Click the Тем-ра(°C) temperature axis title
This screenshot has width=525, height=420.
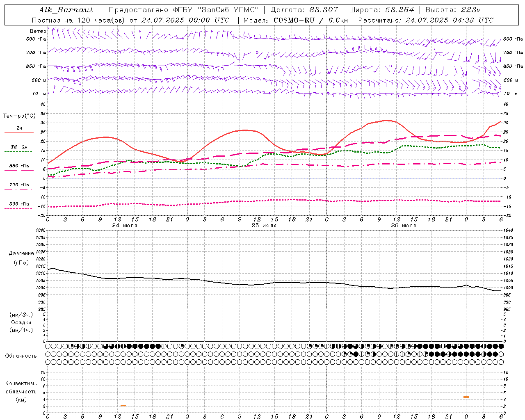pos(19,116)
